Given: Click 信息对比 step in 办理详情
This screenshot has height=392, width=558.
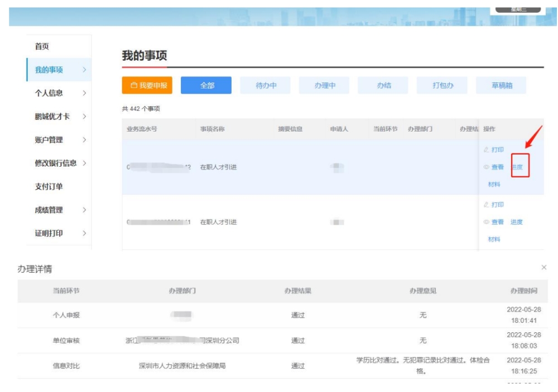Looking at the screenshot, I should click(66, 366).
